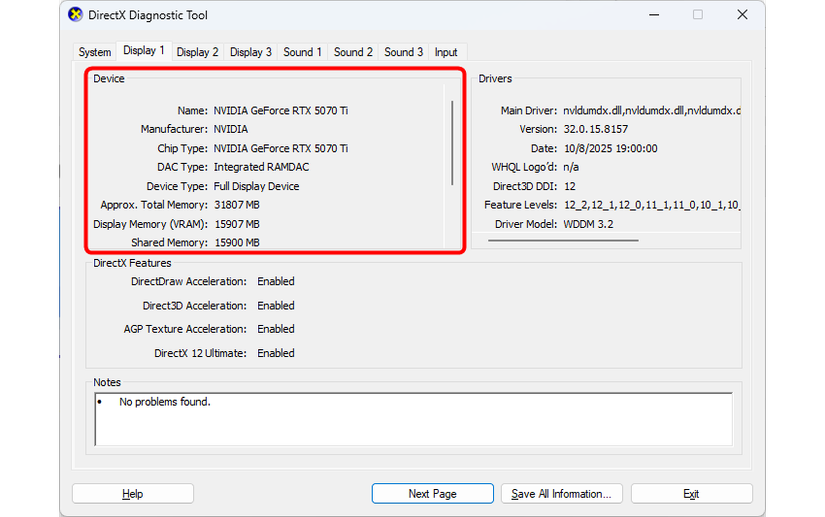Image resolution: width=825 pixels, height=517 pixels.
Task: Click the Driver Model label
Action: pos(526,224)
